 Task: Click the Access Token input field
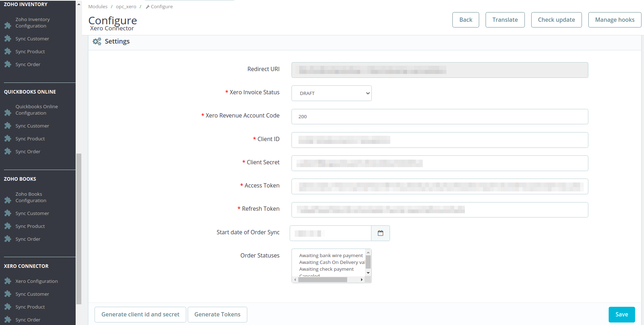(440, 186)
